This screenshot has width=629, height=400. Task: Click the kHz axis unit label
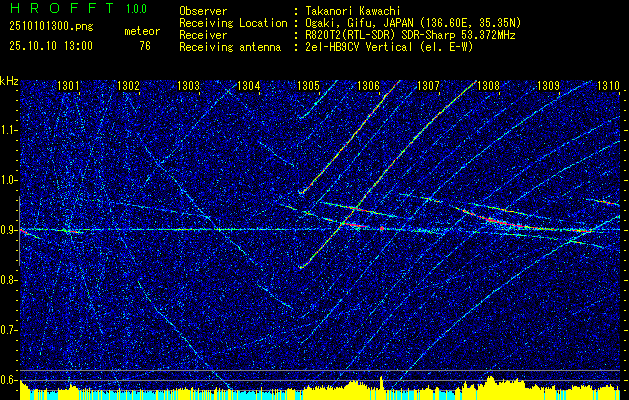9,81
